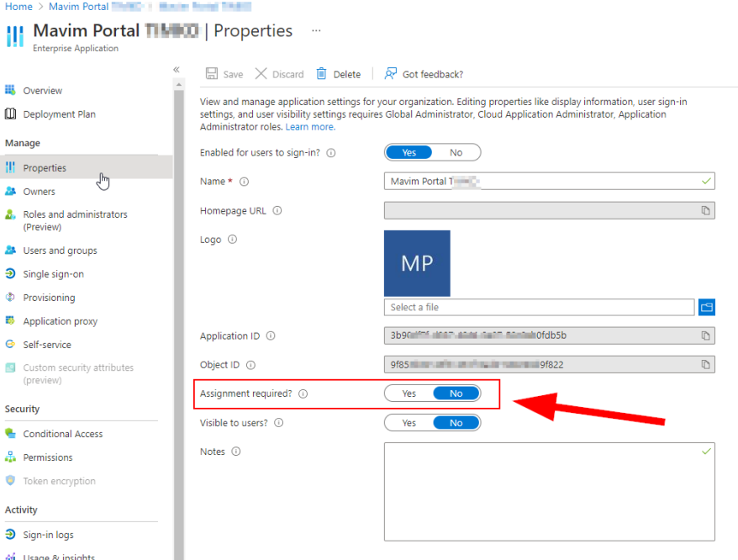Image resolution: width=738 pixels, height=560 pixels.
Task: Click the Owners people icon
Action: click(10, 191)
